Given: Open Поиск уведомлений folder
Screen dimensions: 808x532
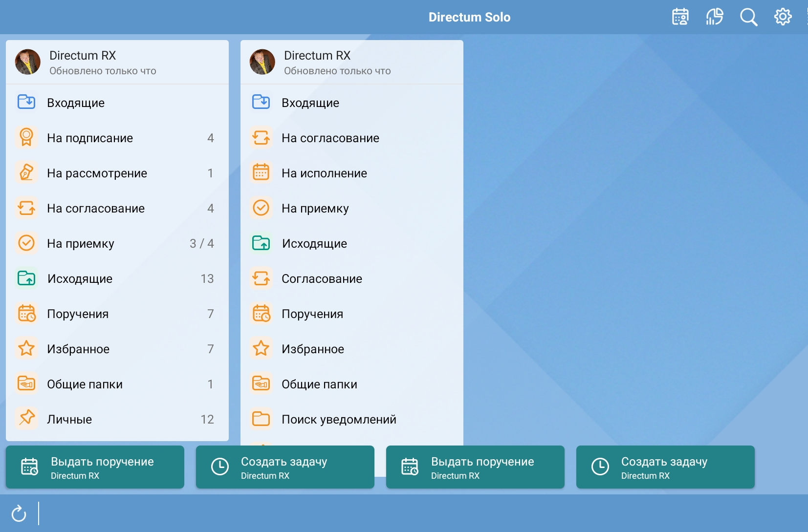Looking at the screenshot, I should [x=339, y=419].
